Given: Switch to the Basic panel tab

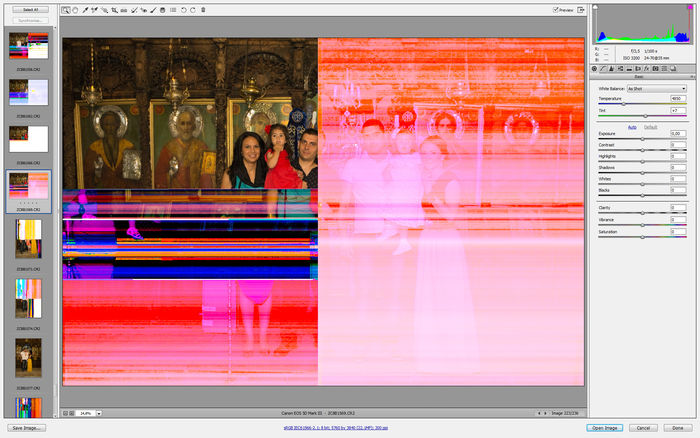Looking at the screenshot, I should coord(595,68).
